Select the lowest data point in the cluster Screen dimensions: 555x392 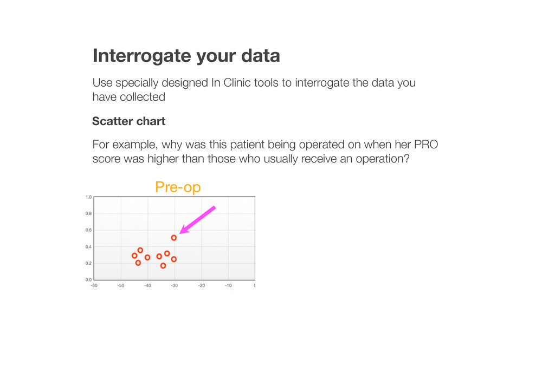[163, 266]
